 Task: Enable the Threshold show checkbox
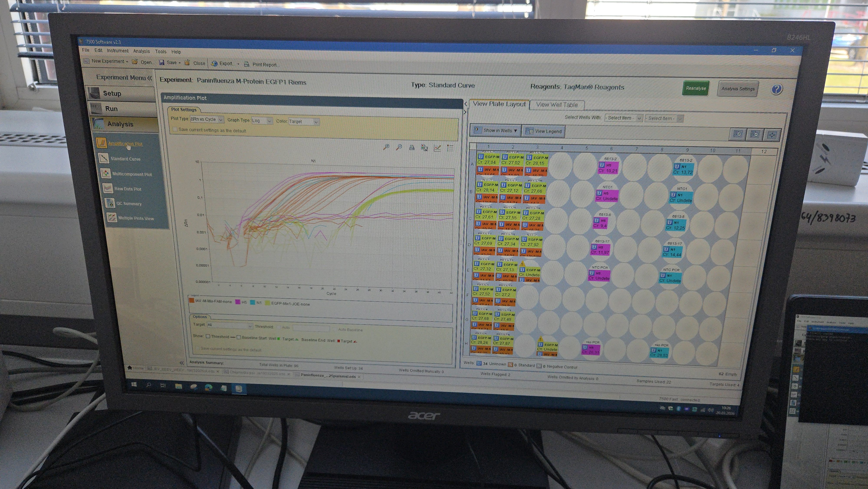coord(208,336)
